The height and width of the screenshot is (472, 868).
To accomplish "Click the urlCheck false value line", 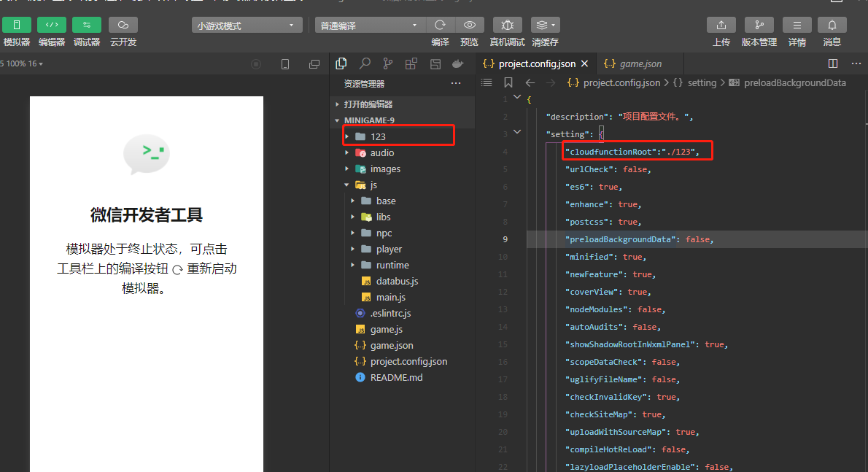I will pos(608,169).
